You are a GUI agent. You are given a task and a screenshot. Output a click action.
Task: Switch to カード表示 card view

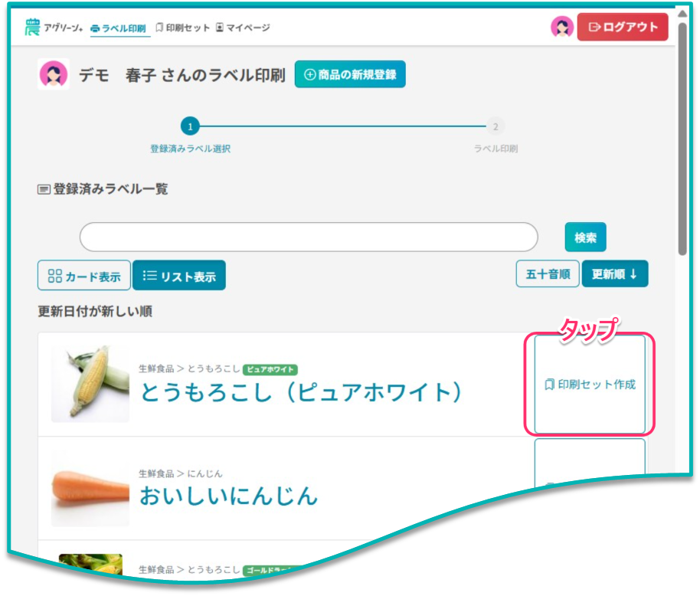click(84, 276)
